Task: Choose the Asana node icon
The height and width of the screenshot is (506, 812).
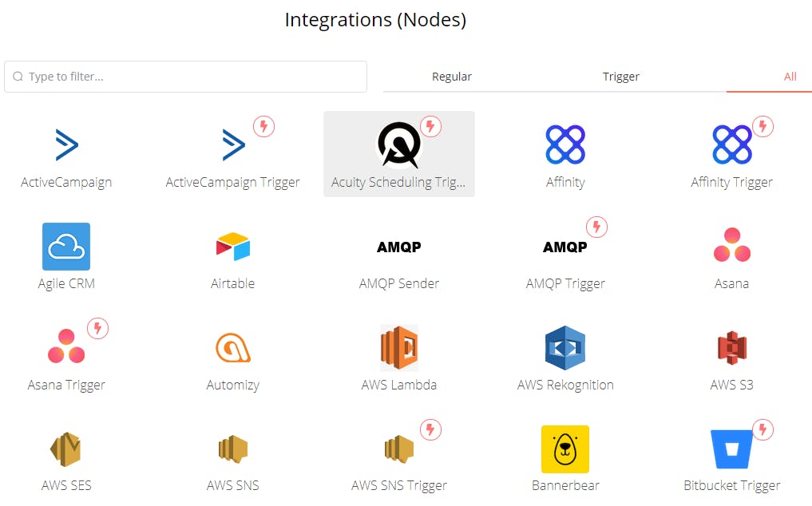Action: (x=731, y=246)
